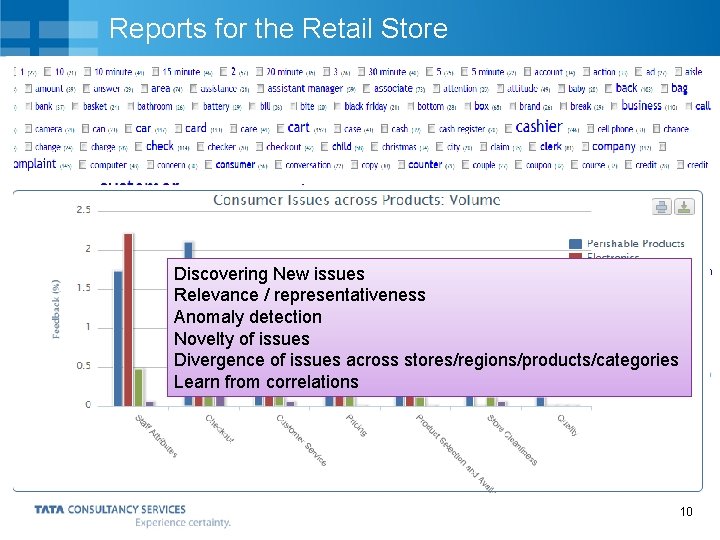Check the 'bathroom' keyword checkbox
Viewport: 720px width, 540px height.
[131, 107]
